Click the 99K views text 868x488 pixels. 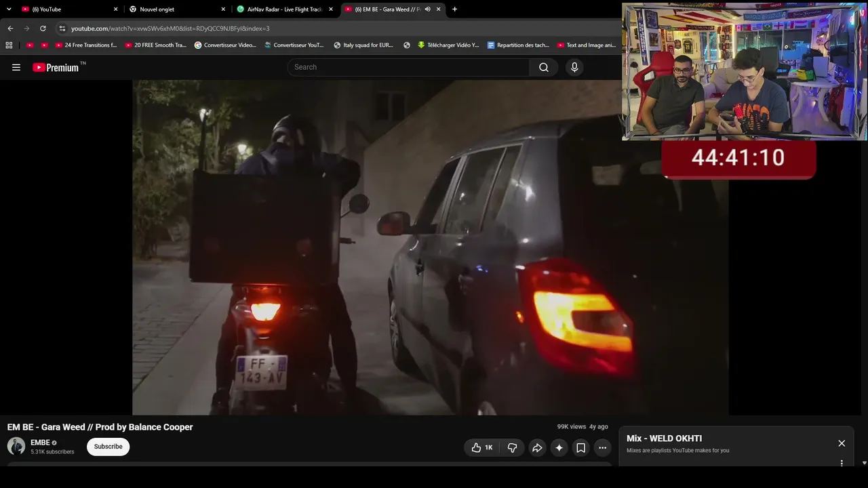(x=572, y=427)
